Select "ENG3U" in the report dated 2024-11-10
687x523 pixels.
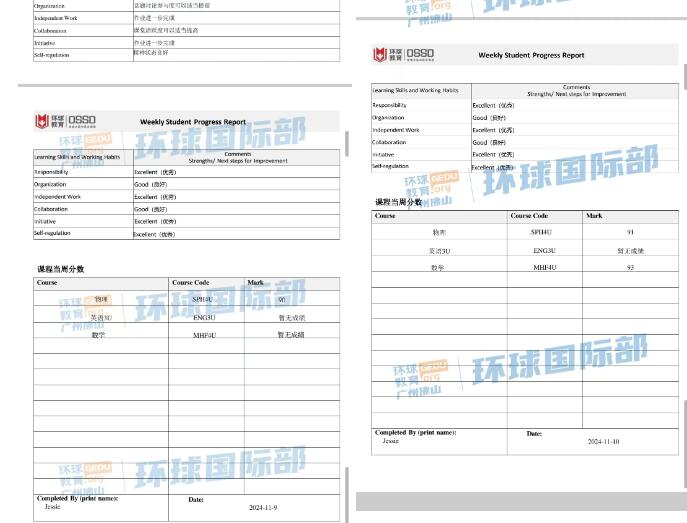[x=544, y=251]
